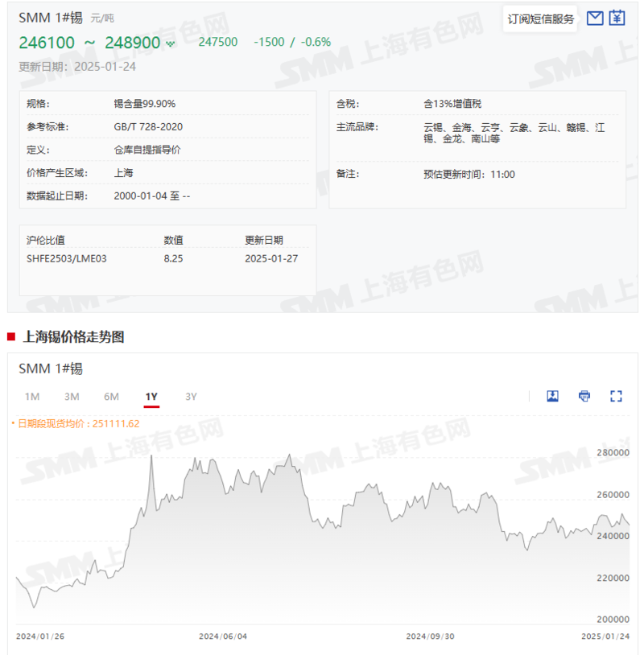
Task: Click the standard GB/T 728-2020
Action: coord(148,126)
